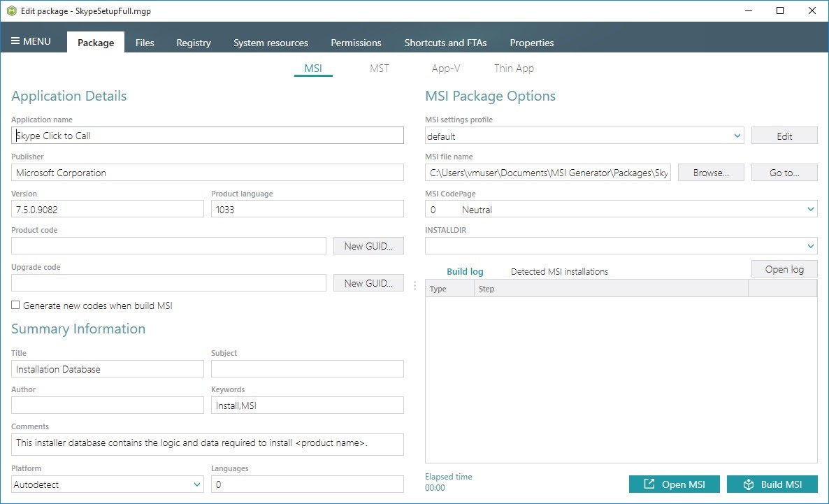Open MSI settings profile dropdown
The image size is (829, 504).
[x=584, y=136]
